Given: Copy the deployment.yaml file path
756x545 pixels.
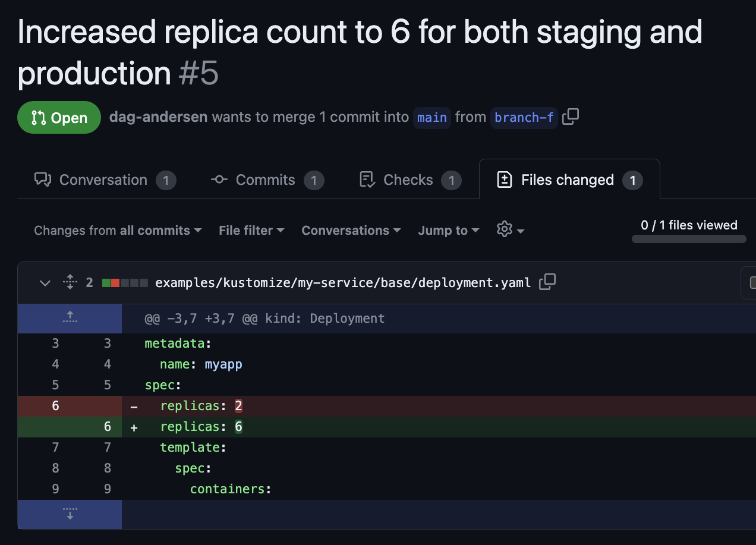Looking at the screenshot, I should (x=547, y=282).
